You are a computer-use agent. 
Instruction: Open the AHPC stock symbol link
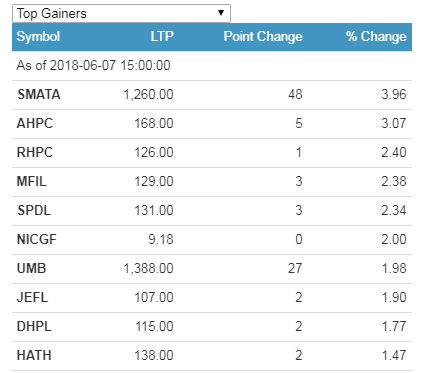pyautogui.click(x=35, y=123)
